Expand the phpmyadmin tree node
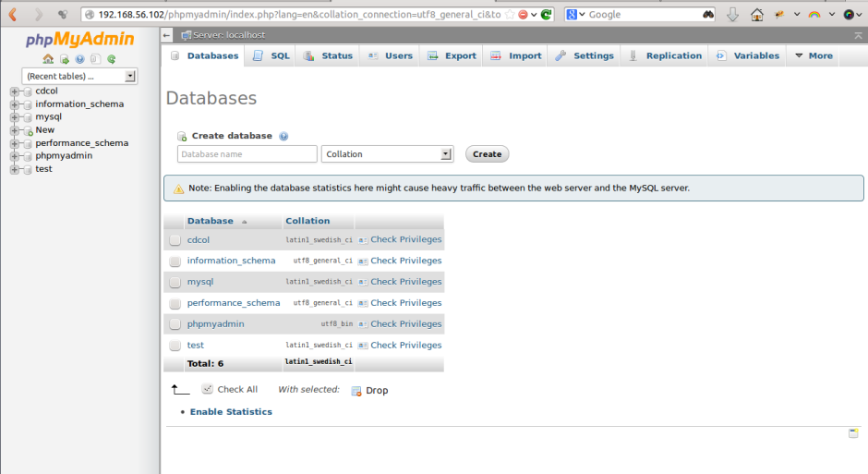The width and height of the screenshot is (868, 474). click(x=15, y=156)
